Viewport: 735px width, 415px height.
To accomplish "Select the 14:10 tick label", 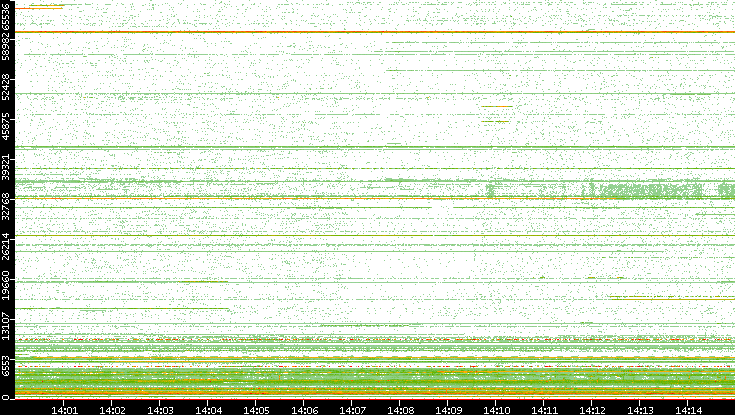I will [497, 410].
